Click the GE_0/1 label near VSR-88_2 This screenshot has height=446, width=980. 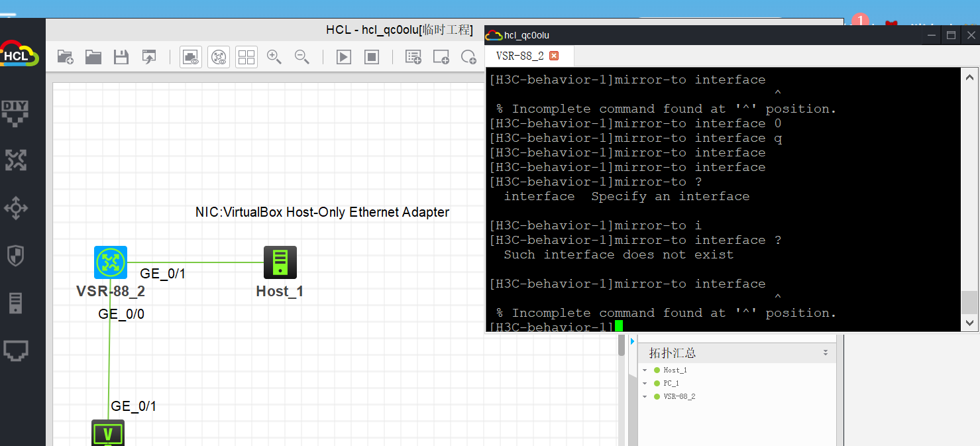coord(163,273)
